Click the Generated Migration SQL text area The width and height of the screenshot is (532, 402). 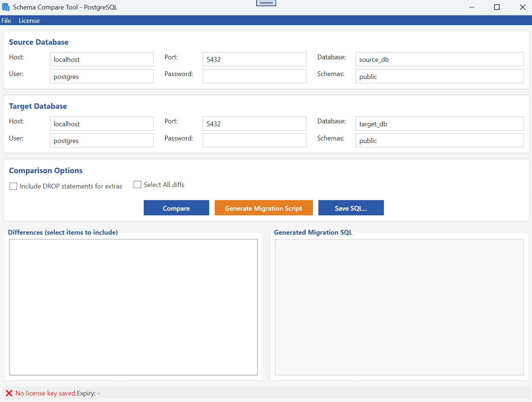pos(399,307)
